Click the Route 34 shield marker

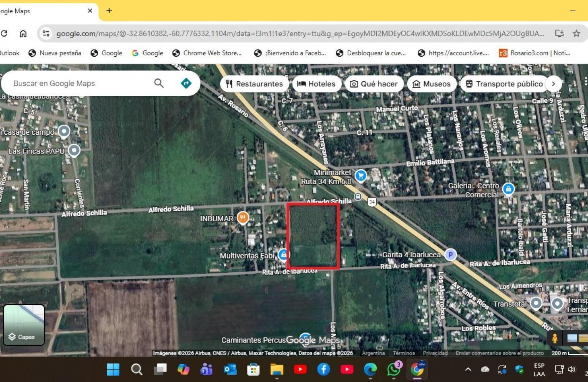point(372,202)
